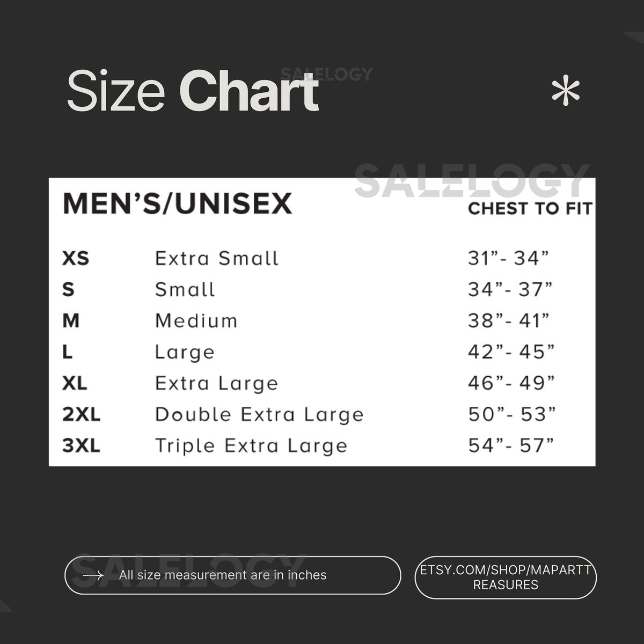Click the bold M size abbreviation
Screen dimensions: 644x644
pos(71,321)
